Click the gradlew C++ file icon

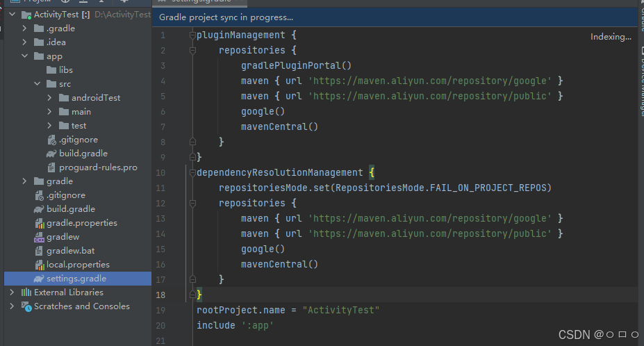tap(40, 237)
